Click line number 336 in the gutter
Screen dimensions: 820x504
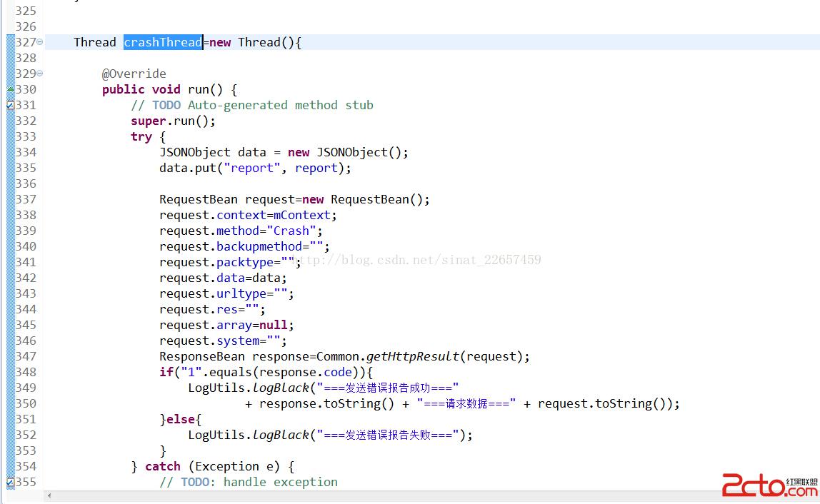[26, 183]
